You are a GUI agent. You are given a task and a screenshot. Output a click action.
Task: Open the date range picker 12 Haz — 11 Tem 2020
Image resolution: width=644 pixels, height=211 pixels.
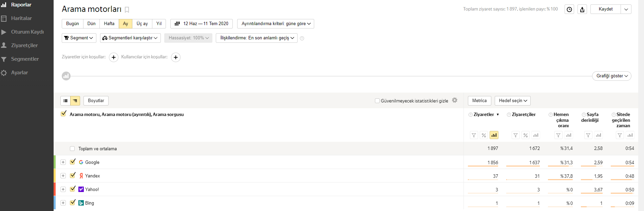pyautogui.click(x=202, y=24)
